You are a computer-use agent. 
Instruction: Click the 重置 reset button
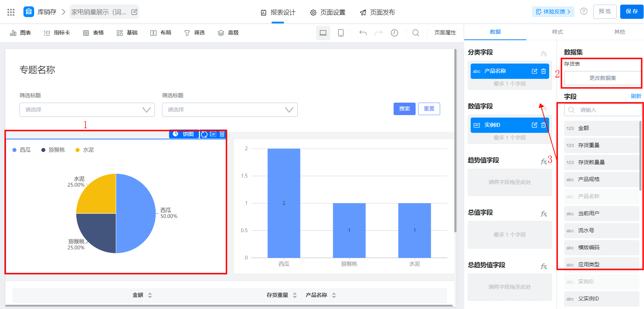point(429,109)
